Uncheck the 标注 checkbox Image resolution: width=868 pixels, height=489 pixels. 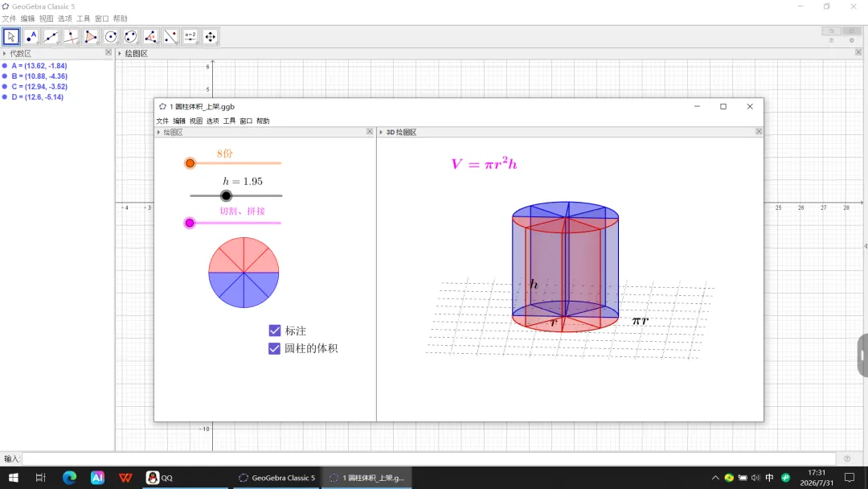tap(275, 331)
